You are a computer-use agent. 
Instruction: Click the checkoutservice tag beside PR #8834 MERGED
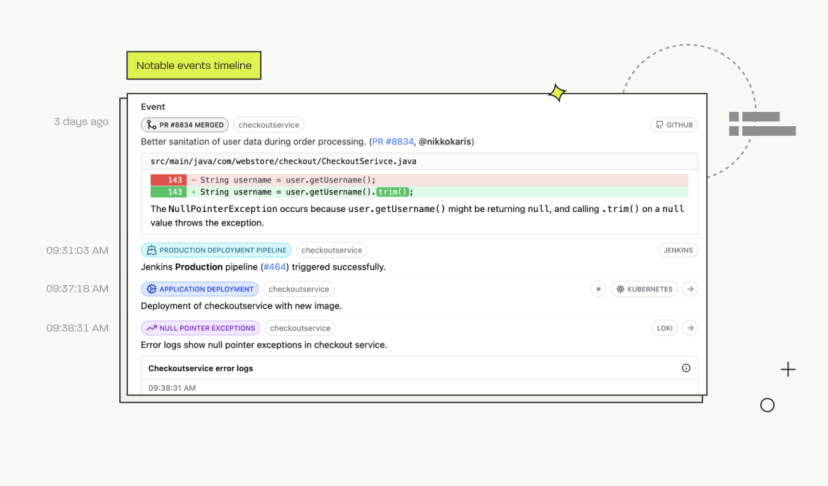[x=269, y=125]
